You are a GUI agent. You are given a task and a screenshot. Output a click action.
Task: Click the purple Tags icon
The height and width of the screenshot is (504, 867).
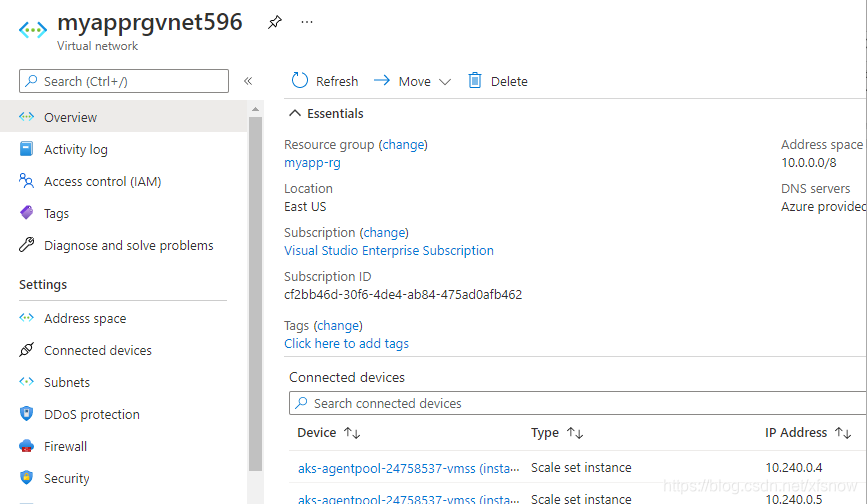click(27, 212)
